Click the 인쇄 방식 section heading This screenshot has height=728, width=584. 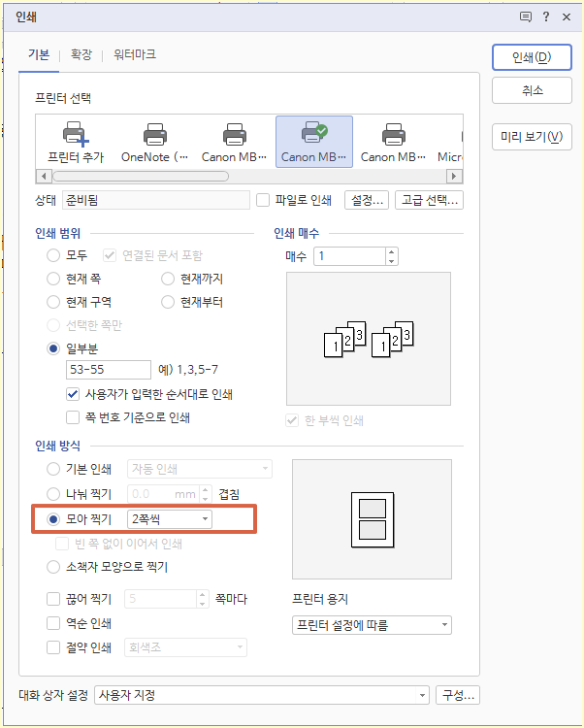pyautogui.click(x=58, y=446)
